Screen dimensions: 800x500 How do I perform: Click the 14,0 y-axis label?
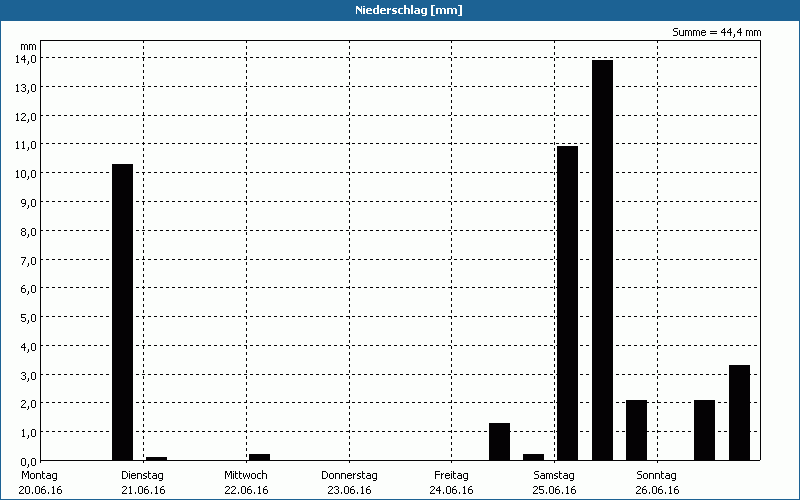[26, 59]
